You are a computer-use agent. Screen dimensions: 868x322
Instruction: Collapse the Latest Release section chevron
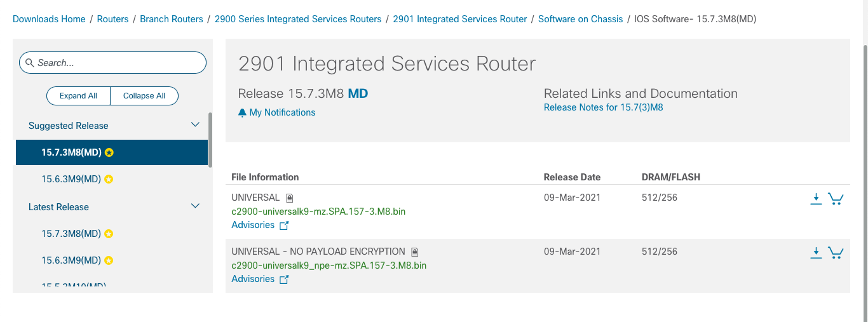196,206
